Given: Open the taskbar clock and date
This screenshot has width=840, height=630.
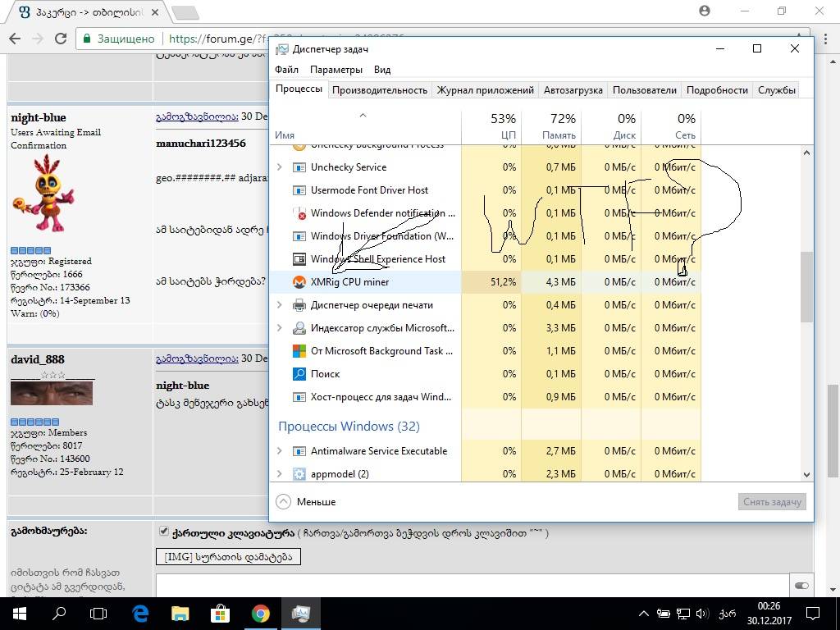Looking at the screenshot, I should click(x=769, y=614).
